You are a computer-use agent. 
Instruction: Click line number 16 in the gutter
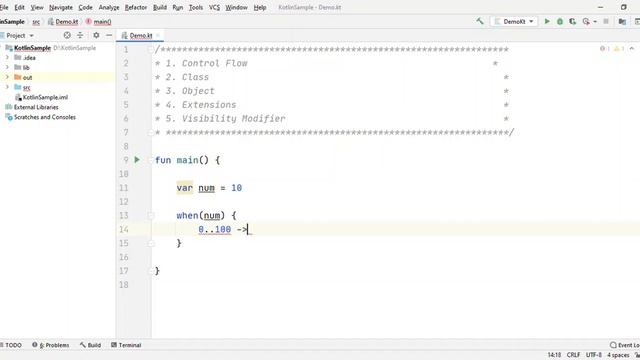click(124, 257)
